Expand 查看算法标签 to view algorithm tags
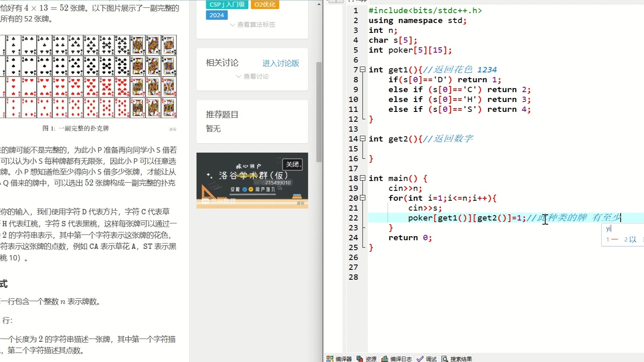644x362 pixels. pyautogui.click(x=252, y=25)
